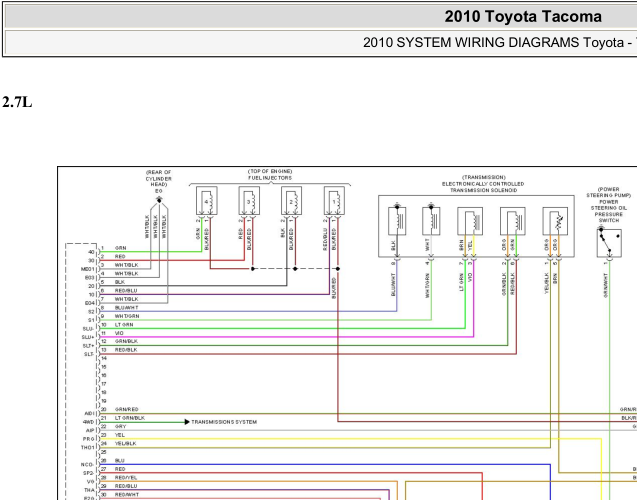The width and height of the screenshot is (637, 500).
Task: Click the 'SLU-' terminal label
Action: pos(88,329)
